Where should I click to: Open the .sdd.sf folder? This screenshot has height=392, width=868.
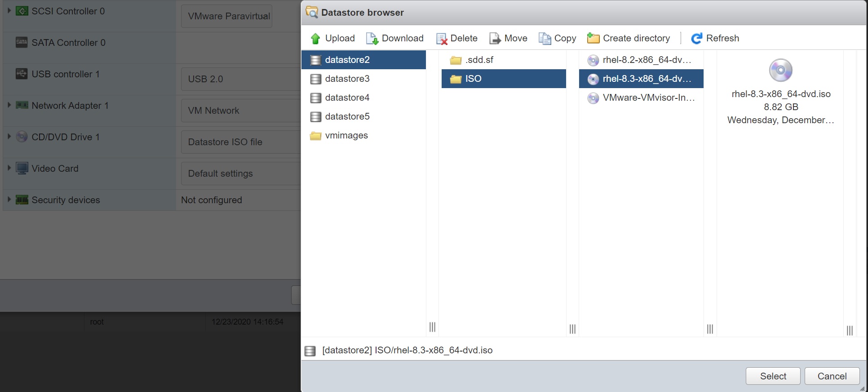[504, 60]
